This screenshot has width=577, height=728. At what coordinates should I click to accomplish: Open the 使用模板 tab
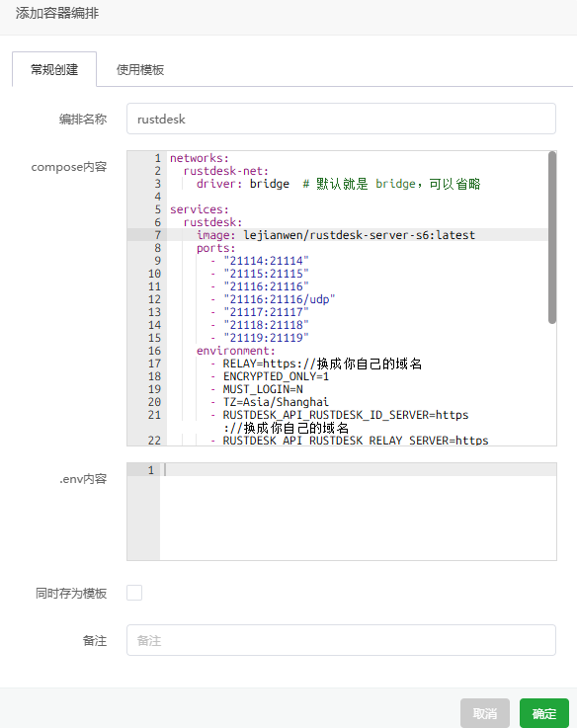click(140, 70)
